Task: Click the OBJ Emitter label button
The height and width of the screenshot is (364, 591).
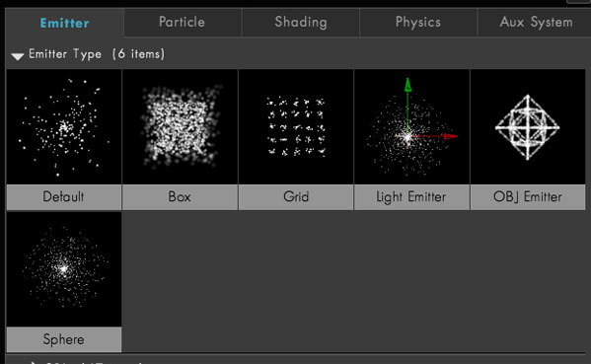Action: click(528, 196)
